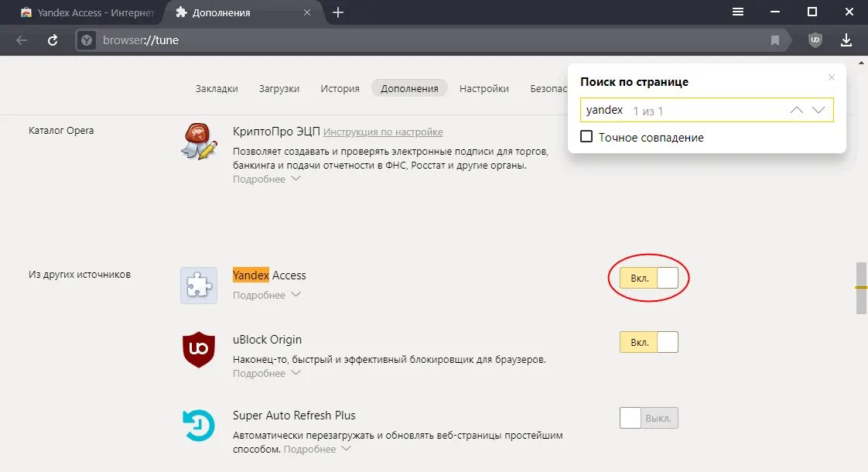
Task: Reload the page with refresh icon
Action: tap(53, 40)
